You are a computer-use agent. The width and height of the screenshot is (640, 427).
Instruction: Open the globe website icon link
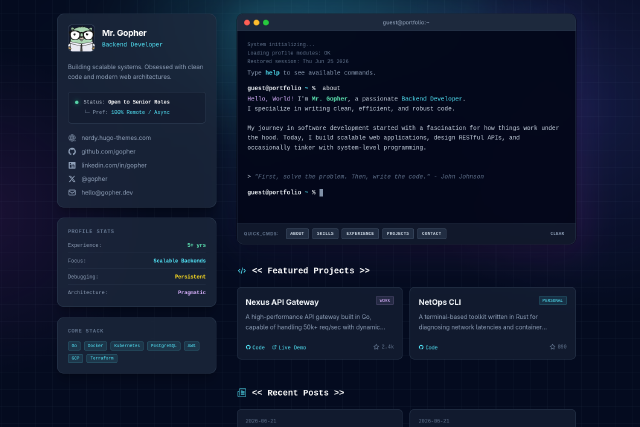(72, 138)
